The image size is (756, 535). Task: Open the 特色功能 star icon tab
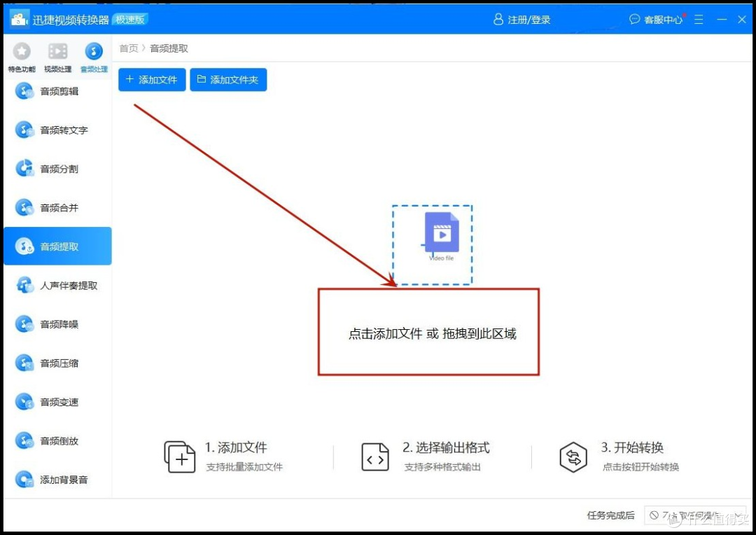(22, 57)
